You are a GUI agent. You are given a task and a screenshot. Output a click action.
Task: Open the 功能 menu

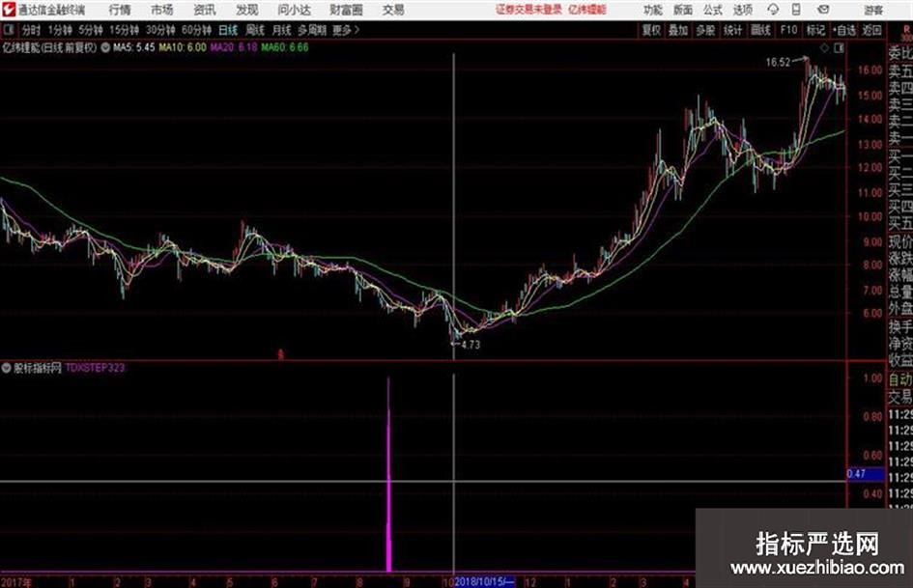coord(653,10)
